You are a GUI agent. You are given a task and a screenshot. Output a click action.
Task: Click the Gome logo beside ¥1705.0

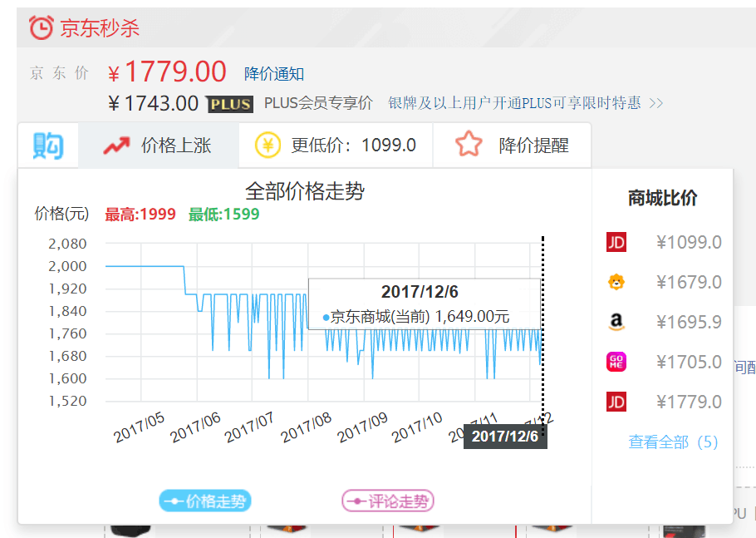[x=616, y=362]
